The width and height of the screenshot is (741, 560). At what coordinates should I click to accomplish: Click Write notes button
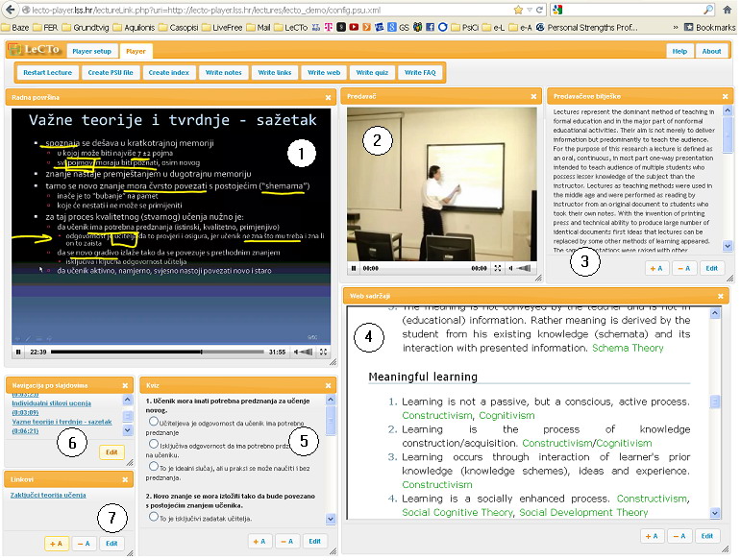(224, 72)
